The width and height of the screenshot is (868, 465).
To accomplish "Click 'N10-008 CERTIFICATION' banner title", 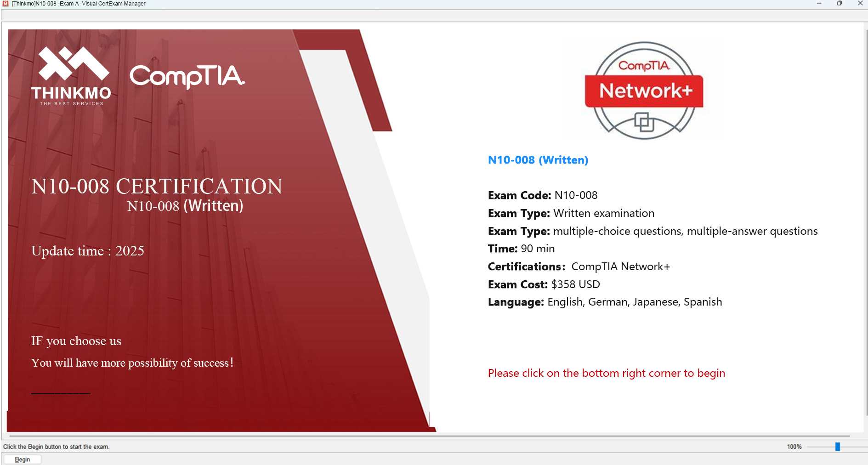I will [157, 186].
